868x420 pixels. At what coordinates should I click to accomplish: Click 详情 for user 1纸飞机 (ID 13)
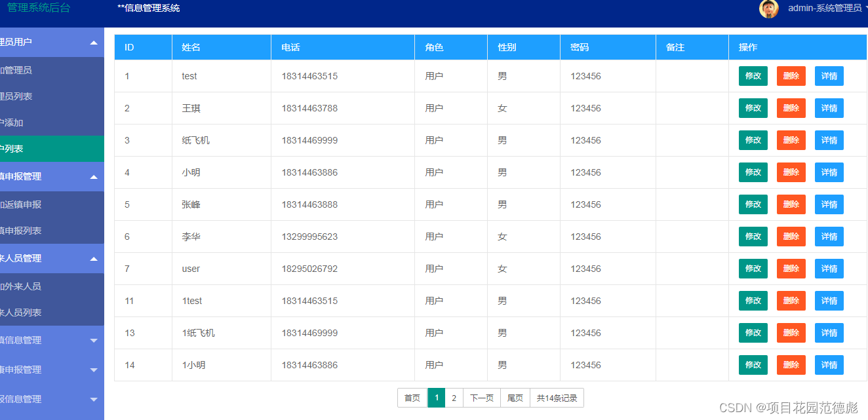pyautogui.click(x=829, y=333)
